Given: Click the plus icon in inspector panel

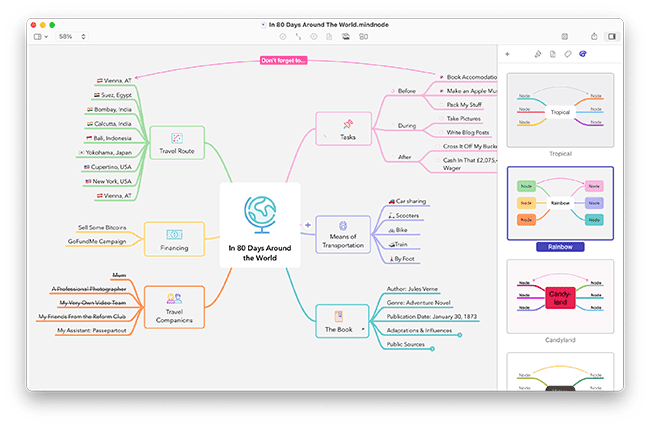Looking at the screenshot, I should (x=507, y=54).
